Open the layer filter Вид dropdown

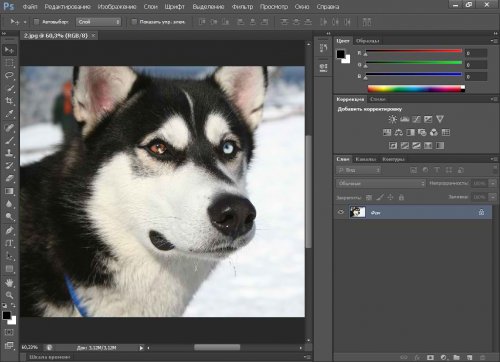point(358,170)
